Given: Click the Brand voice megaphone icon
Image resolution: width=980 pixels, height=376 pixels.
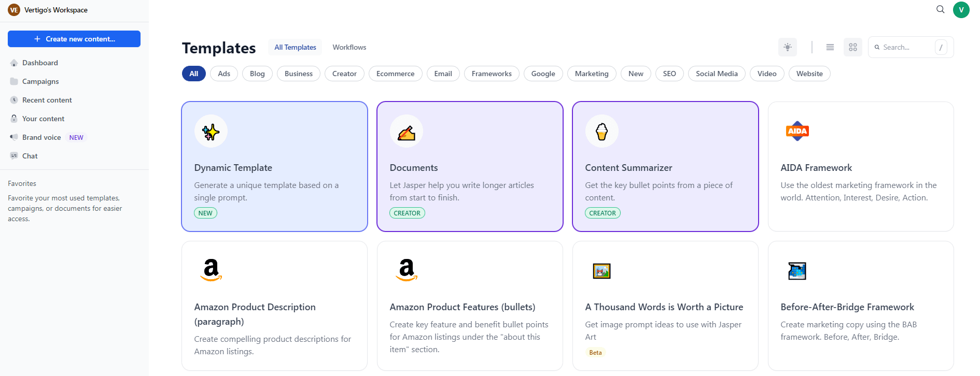Looking at the screenshot, I should 14,137.
